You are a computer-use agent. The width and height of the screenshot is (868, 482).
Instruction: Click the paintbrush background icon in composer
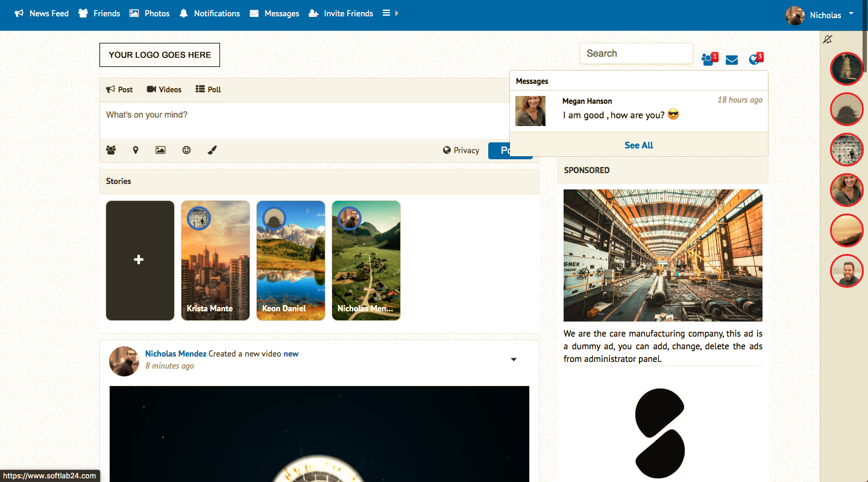[212, 150]
